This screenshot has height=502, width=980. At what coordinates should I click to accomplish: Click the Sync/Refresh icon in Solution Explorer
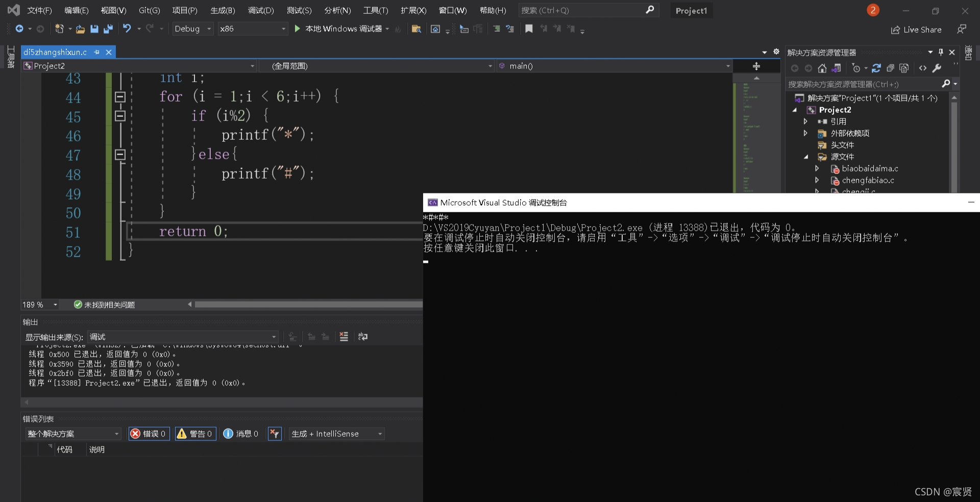click(876, 68)
